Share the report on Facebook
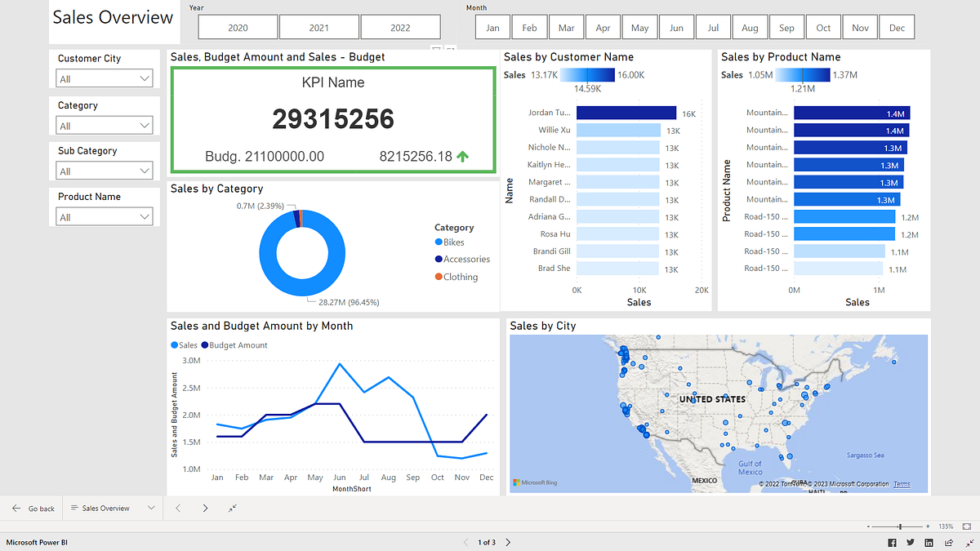 point(893,542)
